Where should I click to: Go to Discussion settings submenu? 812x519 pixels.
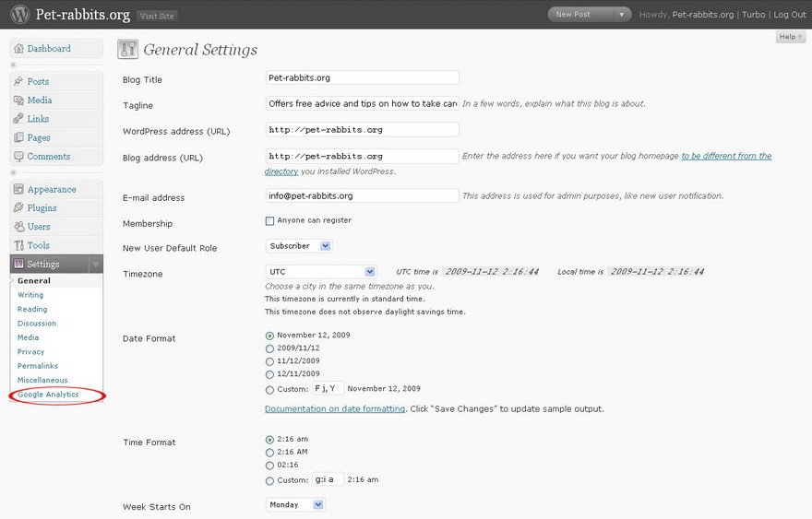(37, 324)
